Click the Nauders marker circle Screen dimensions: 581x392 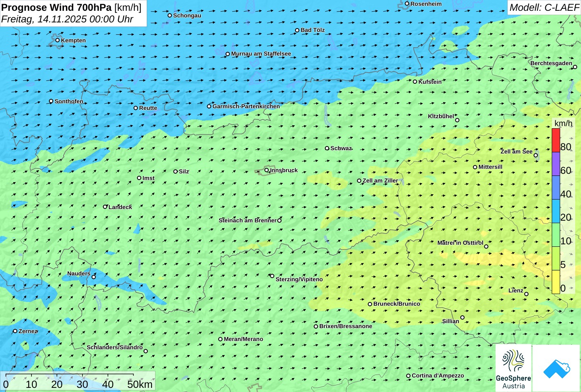coord(94,277)
